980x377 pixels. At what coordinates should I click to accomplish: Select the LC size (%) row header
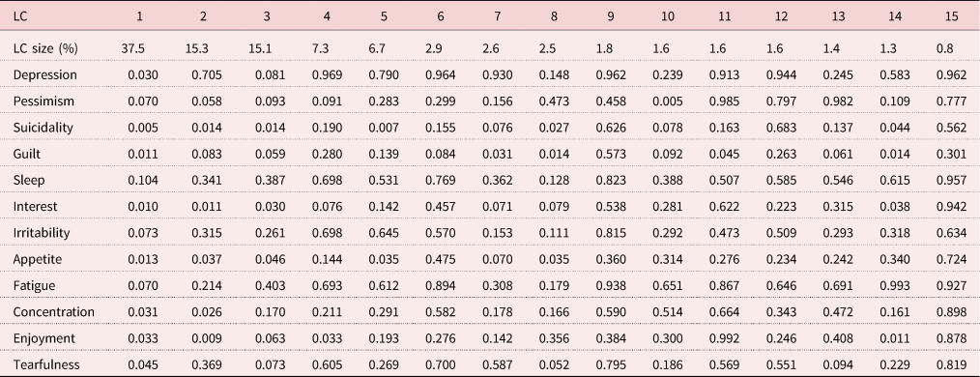pyautogui.click(x=45, y=48)
